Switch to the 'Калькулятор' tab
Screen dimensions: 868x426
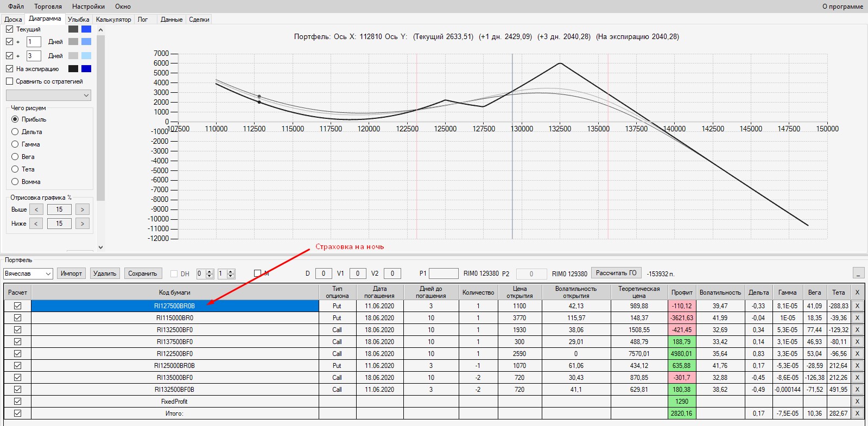113,20
